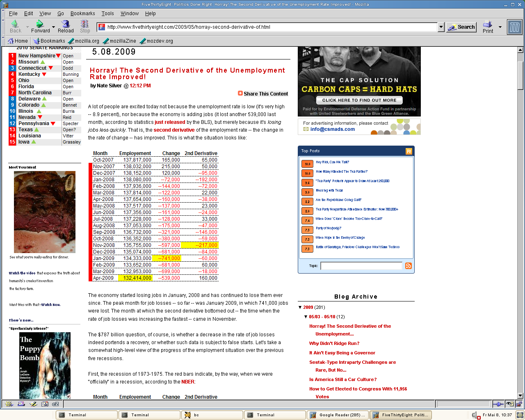Click the security lock icon in status bar
The image size is (525, 420).
(519, 404)
